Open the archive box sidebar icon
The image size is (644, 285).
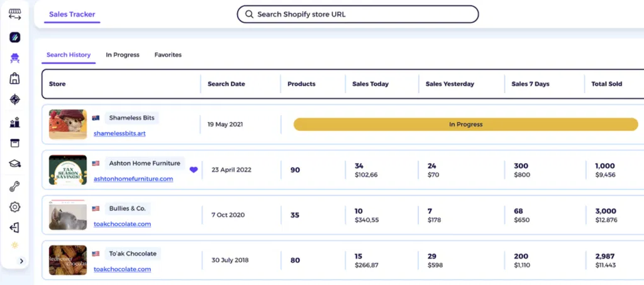tap(15, 143)
